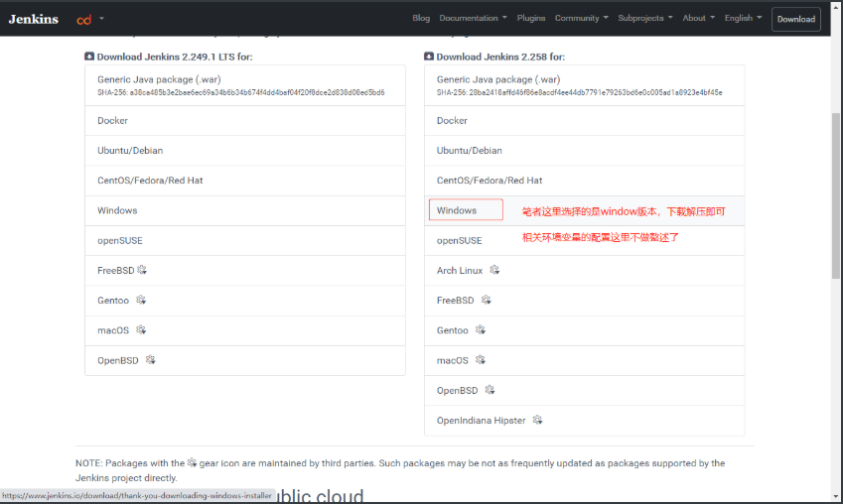This screenshot has width=843, height=504.
Task: Click download icon beside Jenkins 2.258 heading
Action: pyautogui.click(x=429, y=57)
